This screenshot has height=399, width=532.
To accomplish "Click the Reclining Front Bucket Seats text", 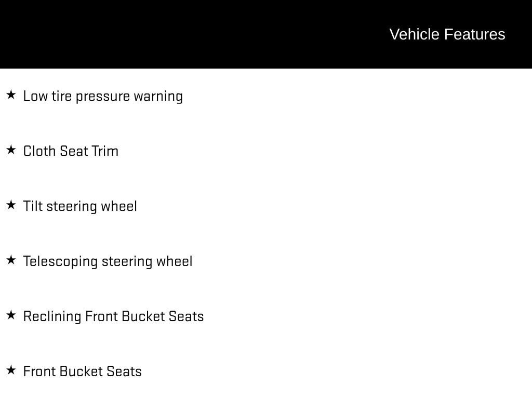I will pyautogui.click(x=114, y=316).
